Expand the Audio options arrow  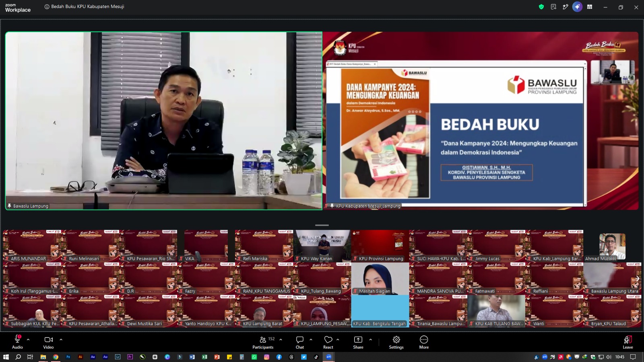(28, 339)
